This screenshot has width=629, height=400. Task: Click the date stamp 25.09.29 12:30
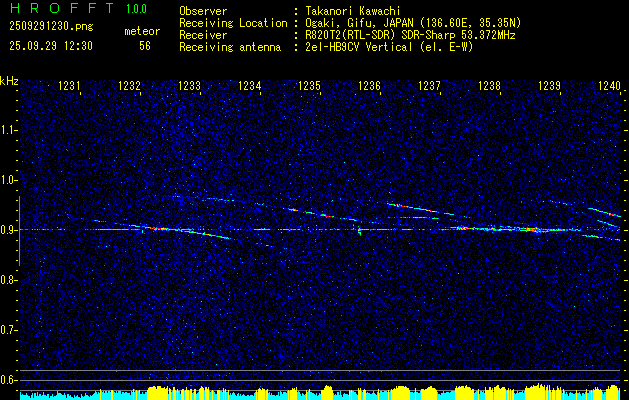(x=51, y=46)
